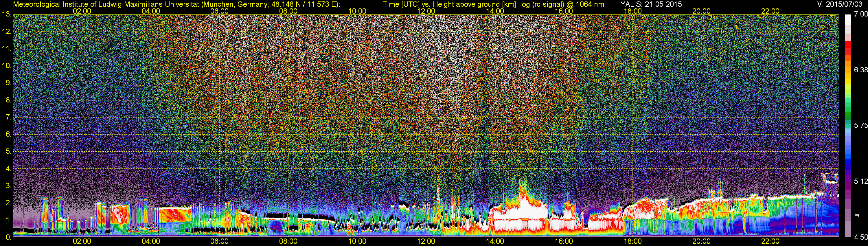Click the 20:00 label on the top time axis
Image resolution: width=868 pixels, height=246 pixels.
point(702,11)
